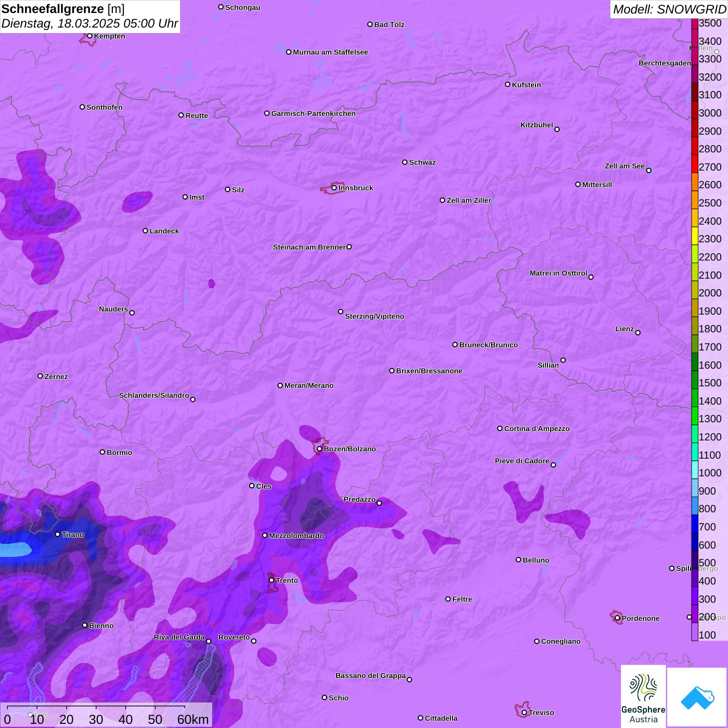Image resolution: width=728 pixels, height=728 pixels.
Task: Click the Steinach am Brenner label
Action: pos(309,247)
